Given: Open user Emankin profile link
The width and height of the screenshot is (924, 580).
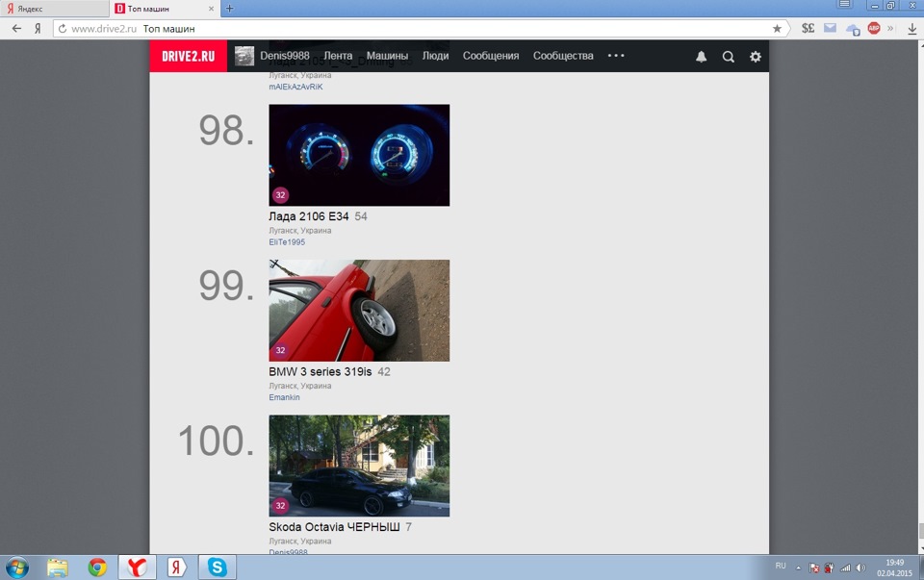Looking at the screenshot, I should pyautogui.click(x=284, y=397).
